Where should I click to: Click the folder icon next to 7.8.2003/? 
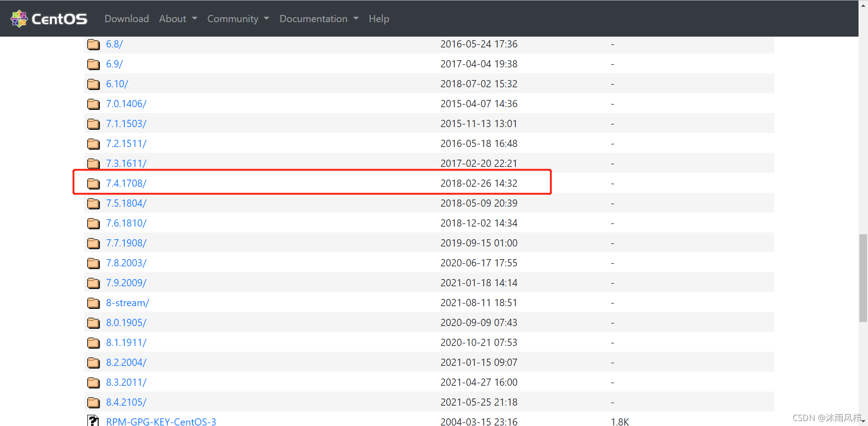(x=94, y=263)
